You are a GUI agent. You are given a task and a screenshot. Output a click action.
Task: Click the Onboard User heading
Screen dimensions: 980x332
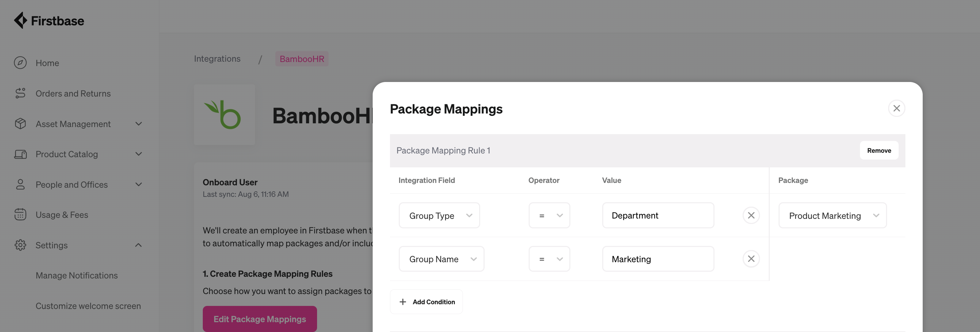(230, 182)
